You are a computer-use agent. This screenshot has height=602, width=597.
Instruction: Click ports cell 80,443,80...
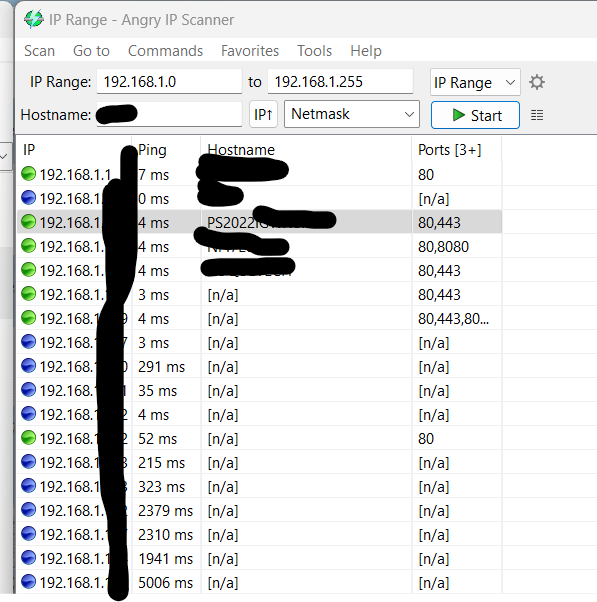(x=453, y=319)
